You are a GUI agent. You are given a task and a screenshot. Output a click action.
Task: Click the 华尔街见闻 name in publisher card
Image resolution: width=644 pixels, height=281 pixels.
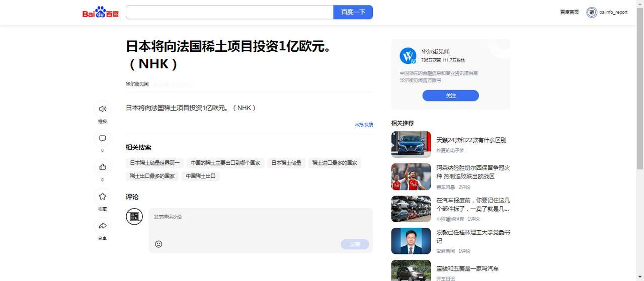pyautogui.click(x=435, y=51)
